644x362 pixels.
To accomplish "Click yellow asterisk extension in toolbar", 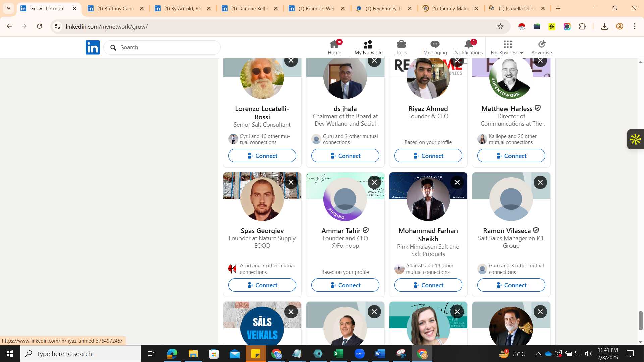I will (552, 26).
